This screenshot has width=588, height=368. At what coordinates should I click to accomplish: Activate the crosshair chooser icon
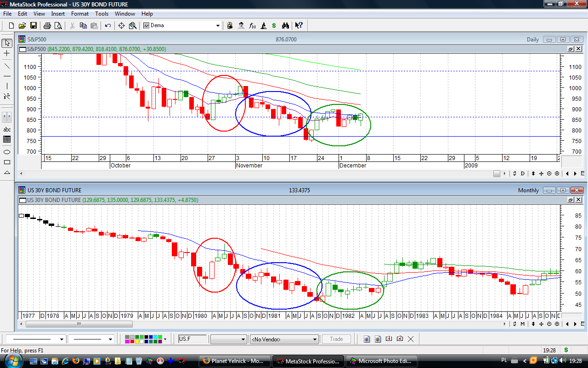122,26
